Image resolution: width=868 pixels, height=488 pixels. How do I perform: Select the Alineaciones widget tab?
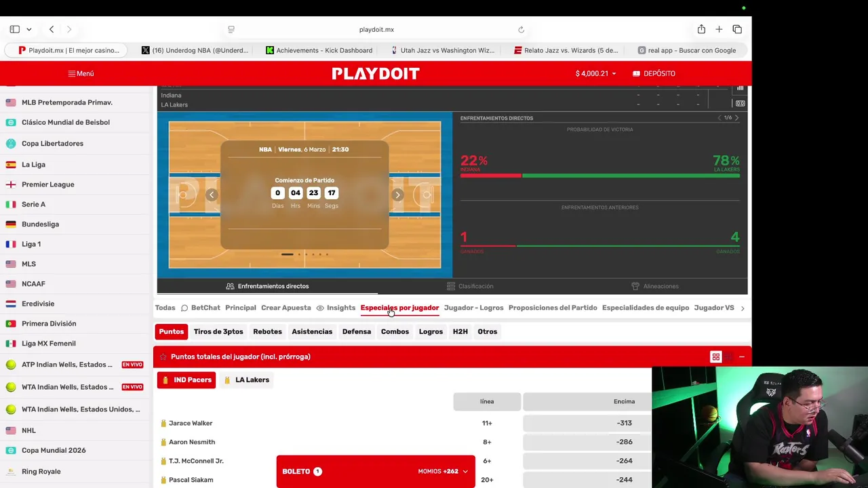click(x=655, y=286)
